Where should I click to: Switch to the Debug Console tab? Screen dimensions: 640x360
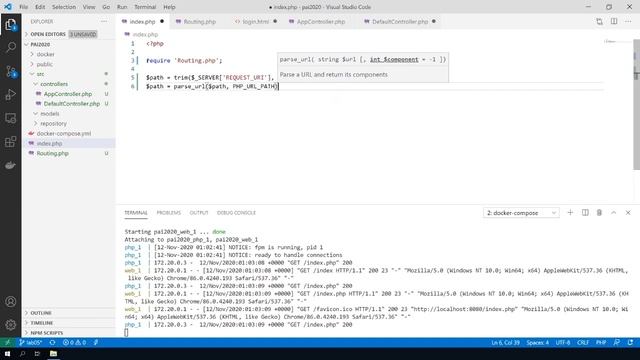(236, 213)
